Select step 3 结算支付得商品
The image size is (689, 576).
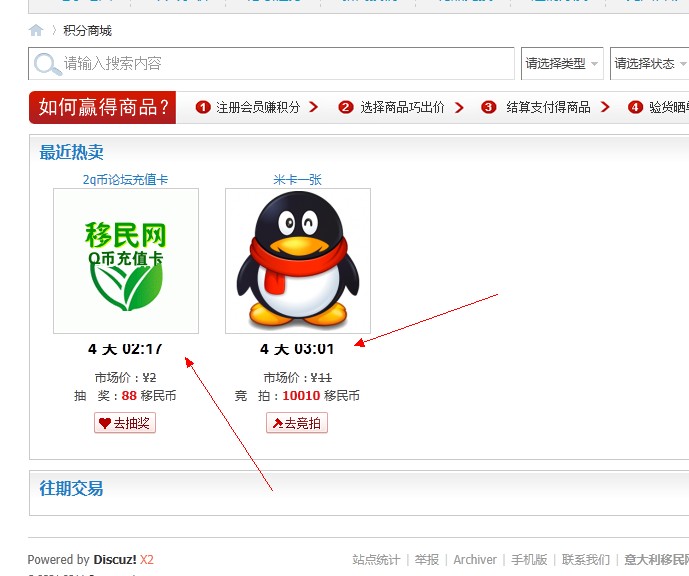coord(536,107)
